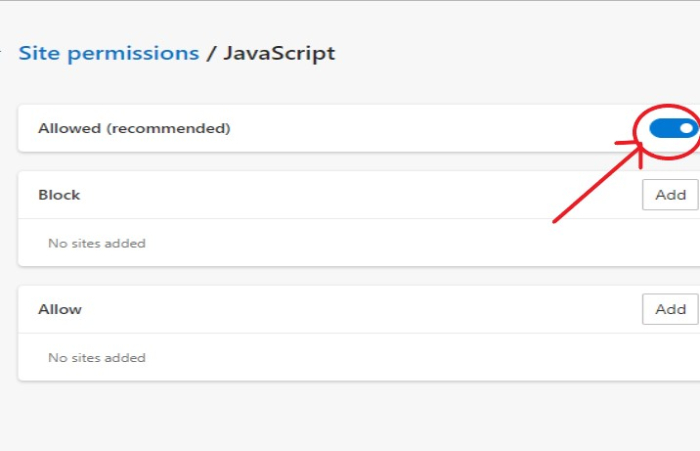Click the JavaScript breadcrumb title

point(279,53)
